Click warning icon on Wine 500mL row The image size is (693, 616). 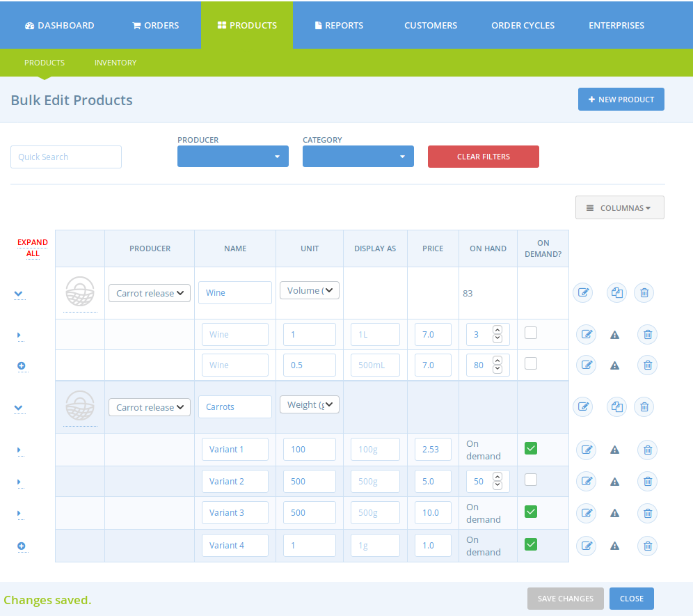(x=615, y=365)
